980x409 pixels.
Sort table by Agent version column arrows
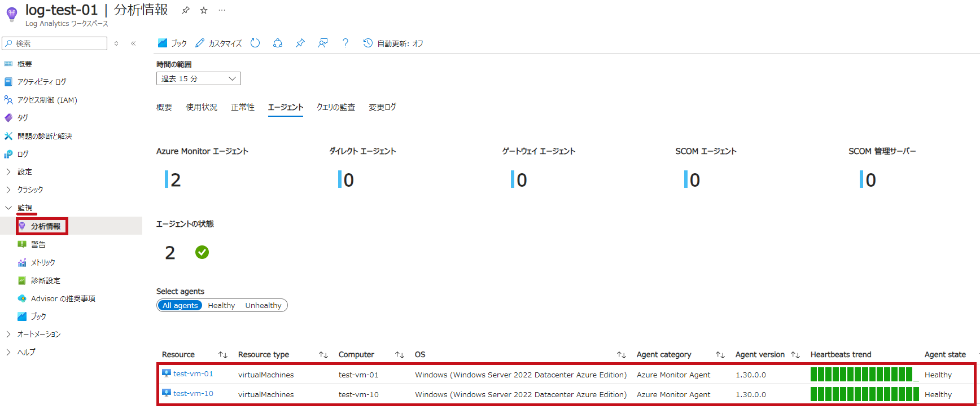pos(795,355)
